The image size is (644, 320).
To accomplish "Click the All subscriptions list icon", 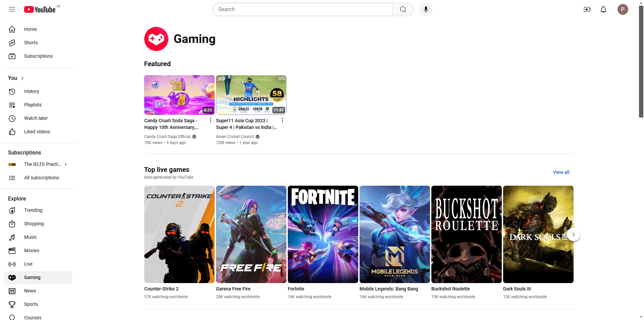I will pos(12,178).
